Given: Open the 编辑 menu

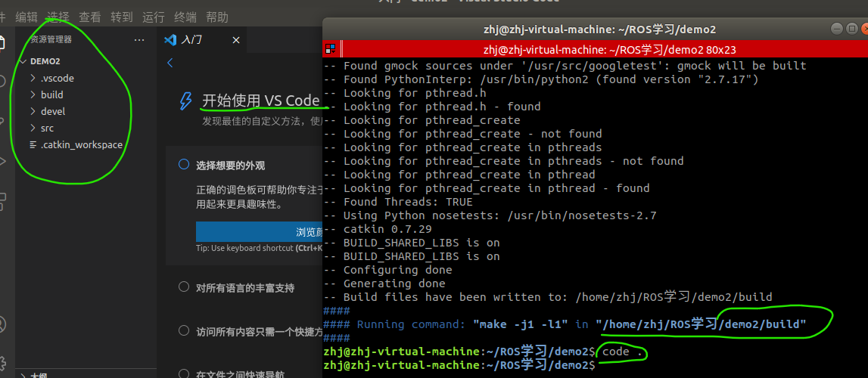Looking at the screenshot, I should (x=26, y=17).
